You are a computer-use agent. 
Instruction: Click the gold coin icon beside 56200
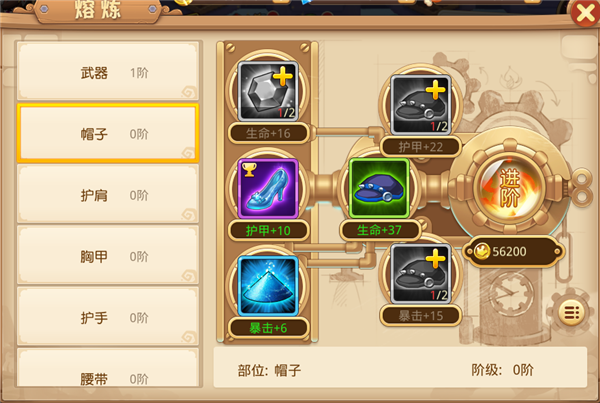pyautogui.click(x=482, y=251)
